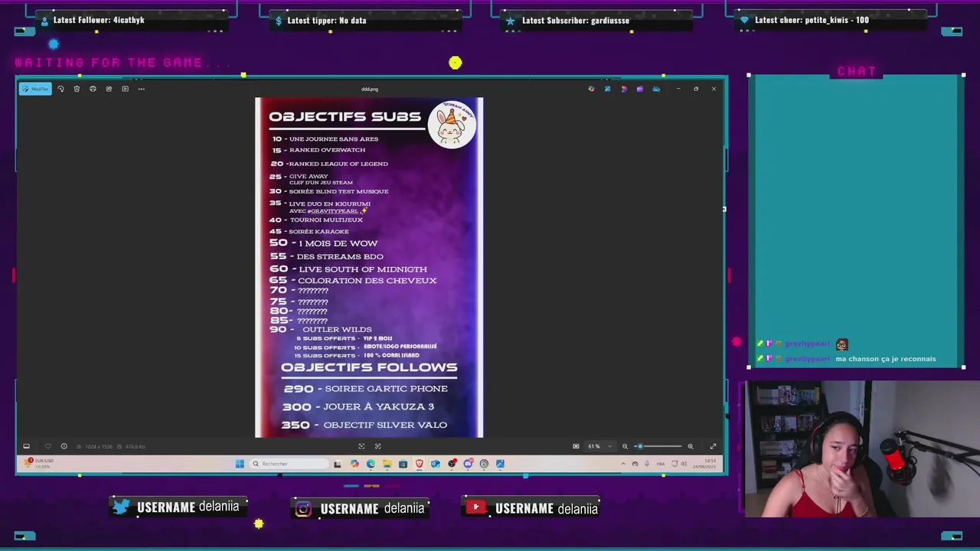980x551 pixels.
Task: Click the Latest Follower: 4icathyk label
Action: [x=98, y=20]
